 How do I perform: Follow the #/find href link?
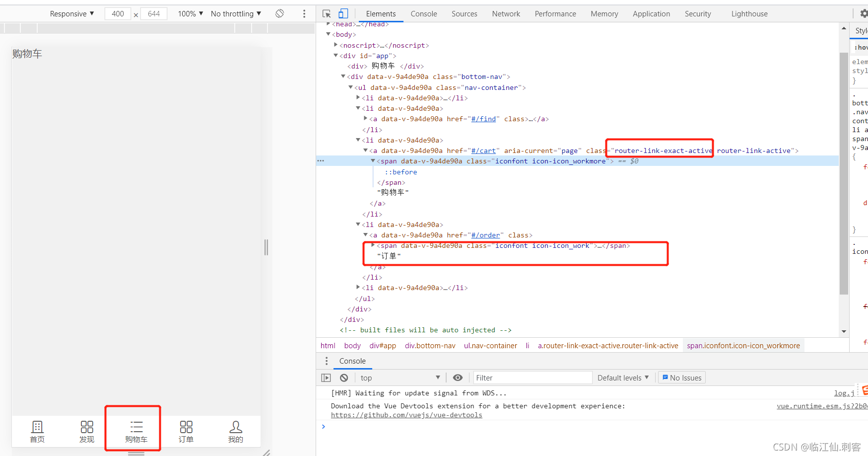tap(483, 119)
